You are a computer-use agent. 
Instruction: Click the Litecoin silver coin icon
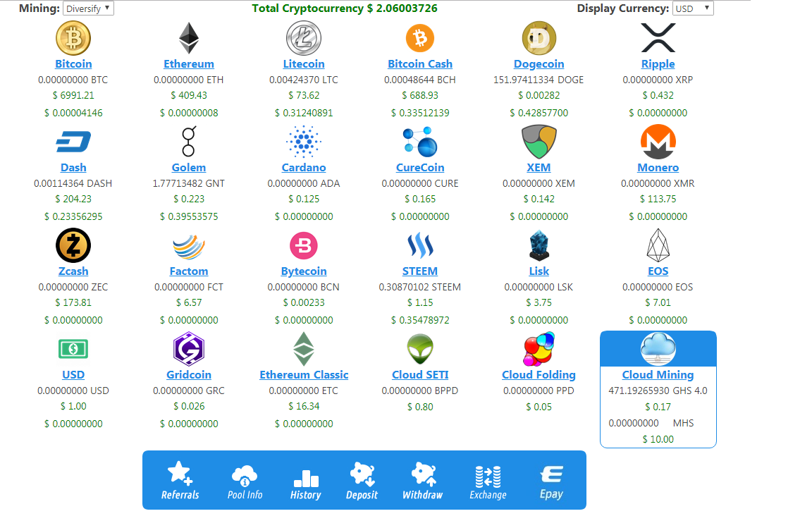click(x=304, y=38)
